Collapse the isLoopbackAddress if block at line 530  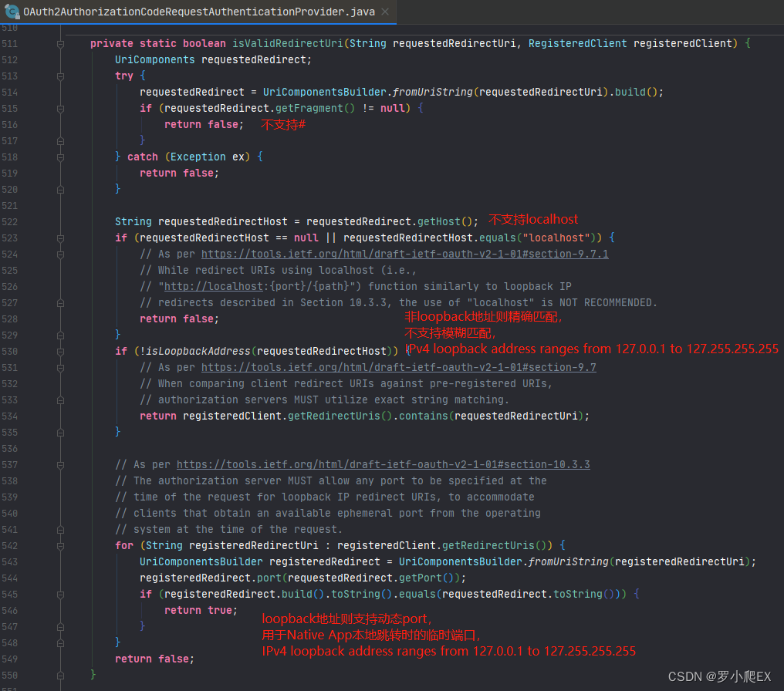tap(60, 352)
